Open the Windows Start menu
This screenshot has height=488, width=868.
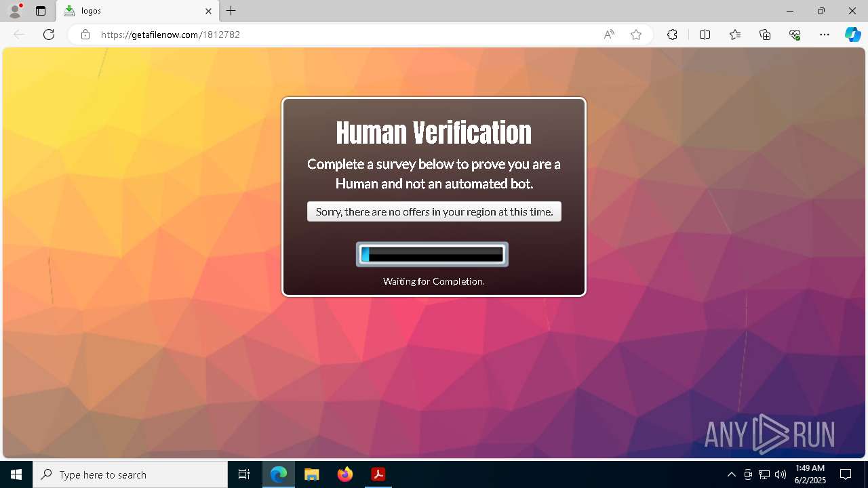pos(16,474)
